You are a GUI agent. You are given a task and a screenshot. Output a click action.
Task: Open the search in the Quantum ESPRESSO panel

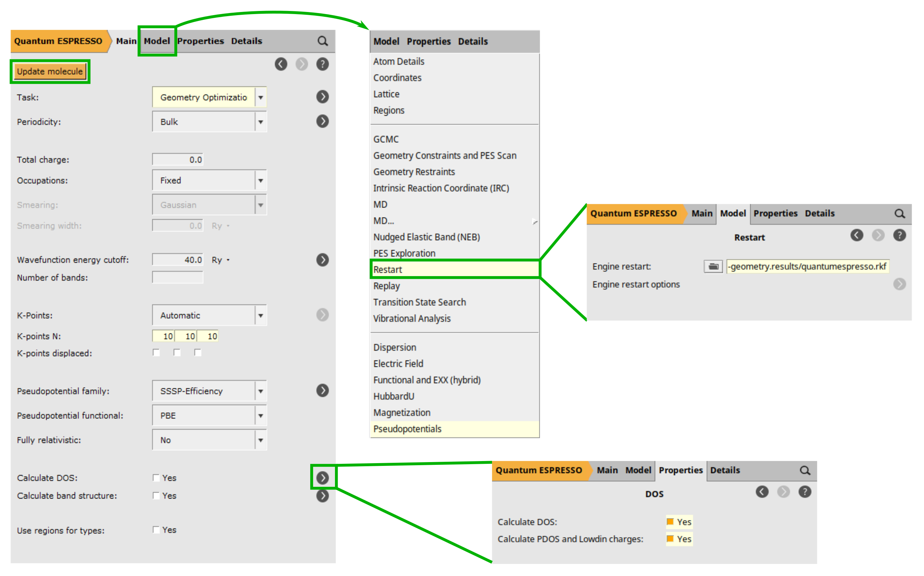(323, 41)
